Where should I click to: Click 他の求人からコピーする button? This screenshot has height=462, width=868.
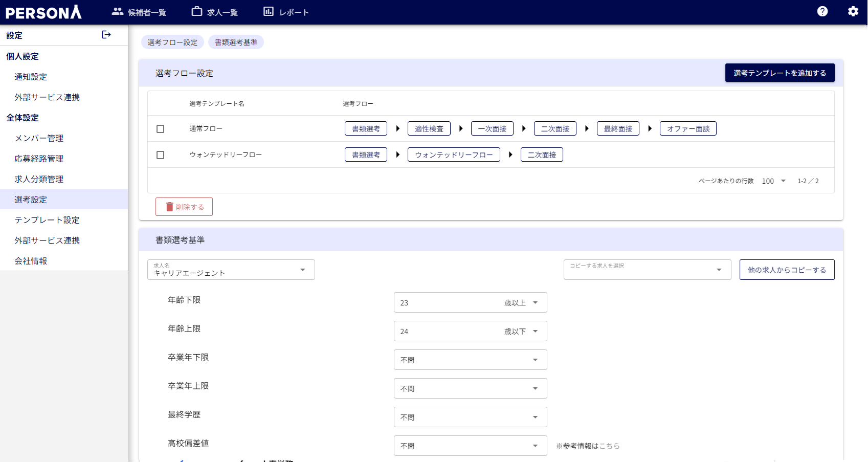pos(787,270)
